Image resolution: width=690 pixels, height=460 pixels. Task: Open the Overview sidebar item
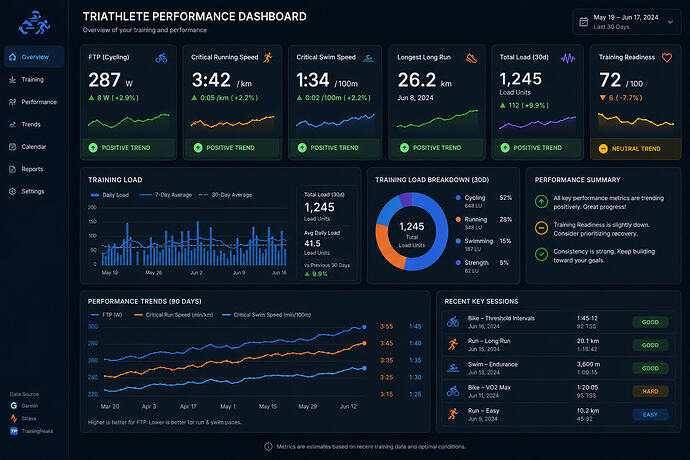click(34, 57)
